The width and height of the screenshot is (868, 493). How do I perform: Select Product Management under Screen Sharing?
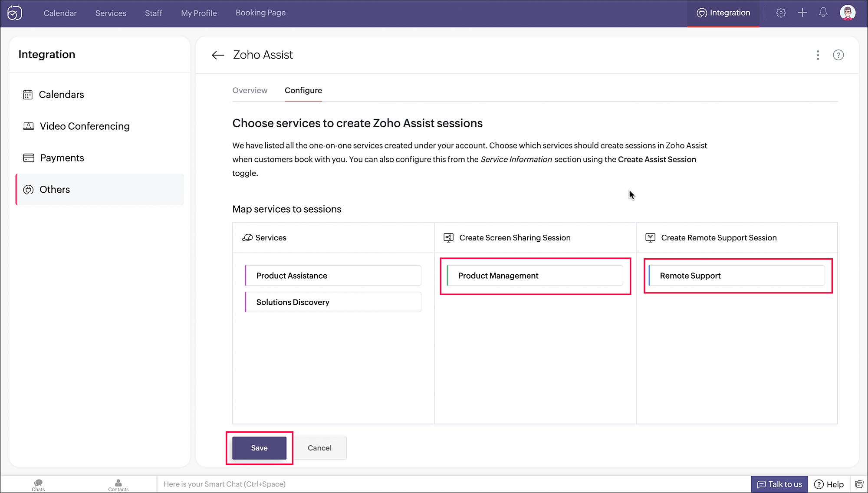click(x=535, y=276)
